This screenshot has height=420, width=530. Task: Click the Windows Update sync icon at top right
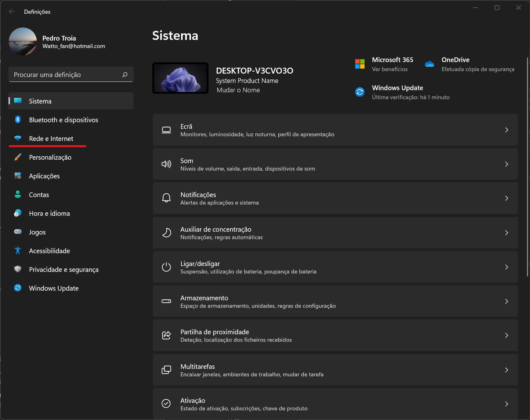pos(360,92)
